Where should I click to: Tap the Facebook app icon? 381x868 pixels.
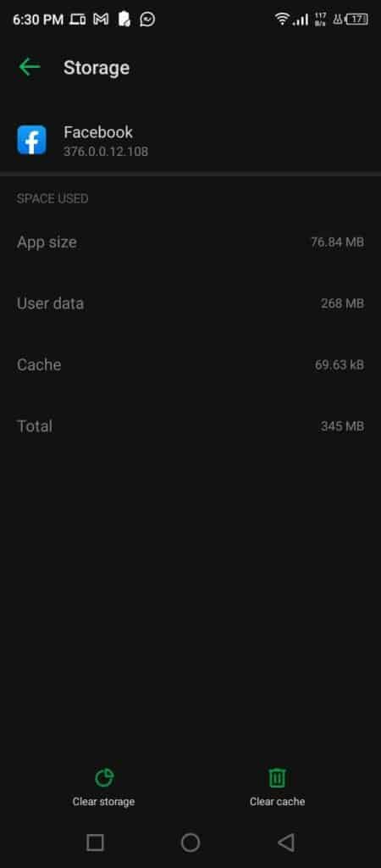31,140
